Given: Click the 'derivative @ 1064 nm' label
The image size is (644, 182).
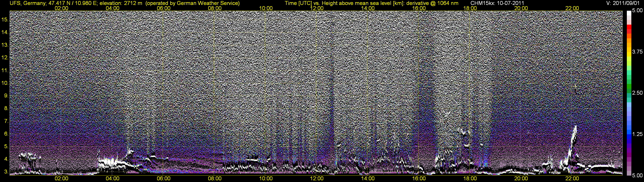Looking at the screenshot, I should 432,3.
